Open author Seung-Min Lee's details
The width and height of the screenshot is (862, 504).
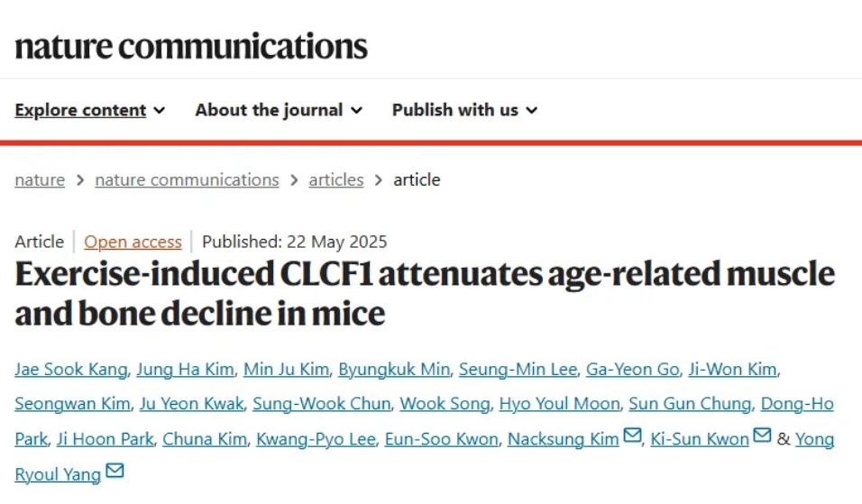pyautogui.click(x=518, y=370)
